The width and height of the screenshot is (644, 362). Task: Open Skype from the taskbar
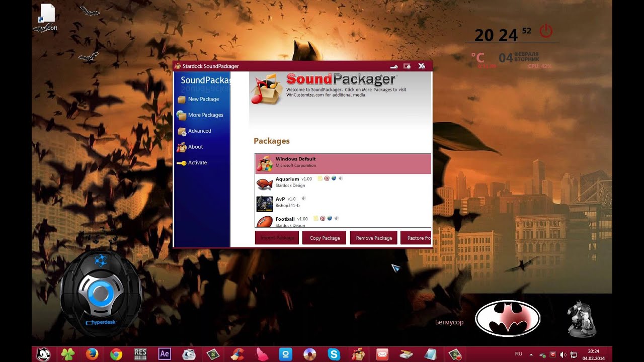click(334, 354)
